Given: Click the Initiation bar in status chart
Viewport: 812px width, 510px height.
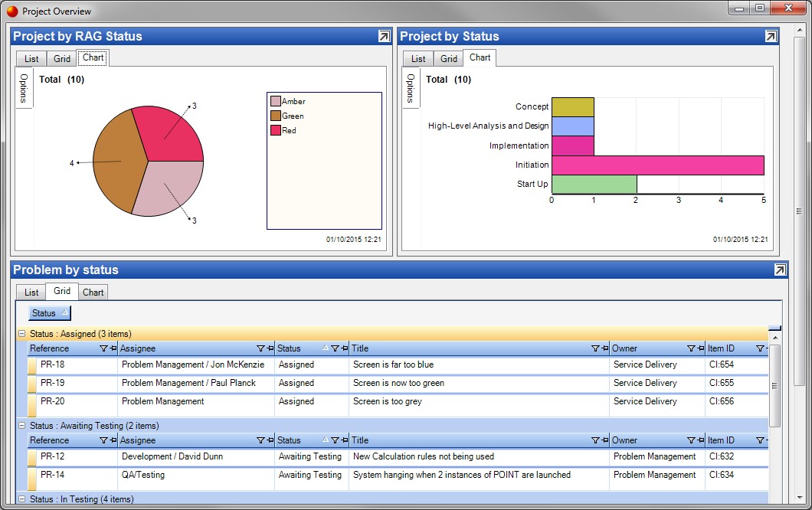Looking at the screenshot, I should coord(658,165).
